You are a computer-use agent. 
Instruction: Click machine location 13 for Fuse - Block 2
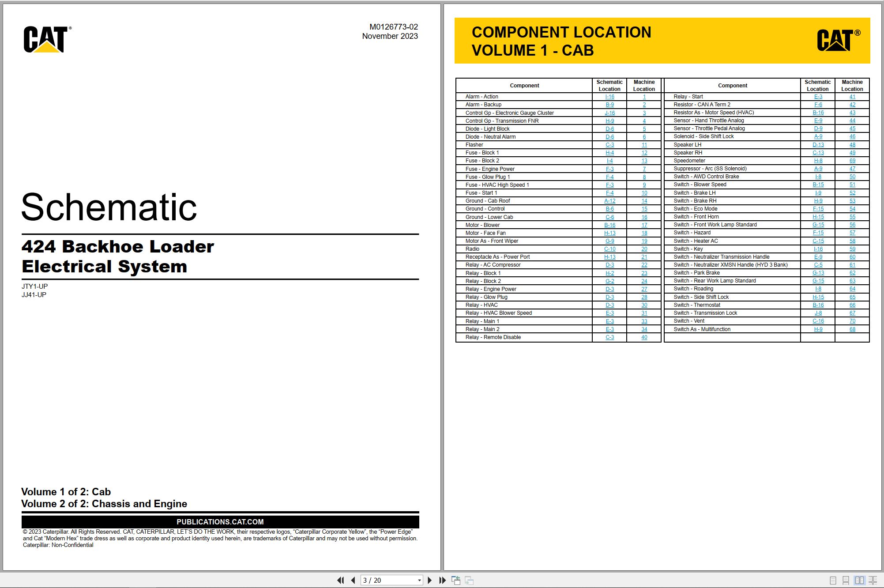[644, 161]
